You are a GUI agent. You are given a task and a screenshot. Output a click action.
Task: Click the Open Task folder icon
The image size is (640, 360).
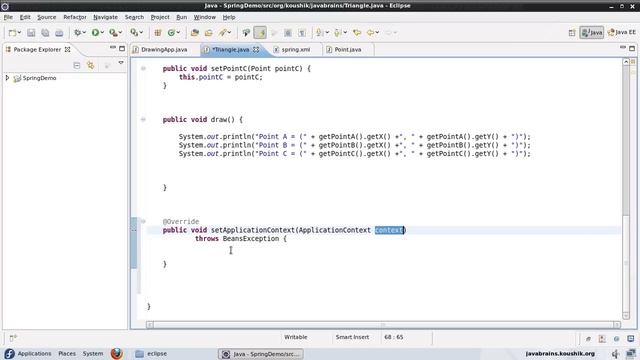[x=209, y=33]
